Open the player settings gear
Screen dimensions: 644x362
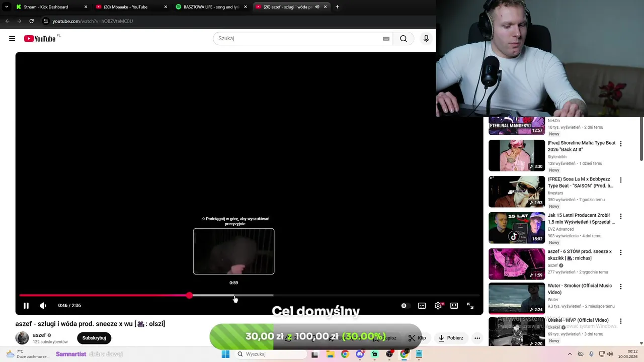[438, 306]
